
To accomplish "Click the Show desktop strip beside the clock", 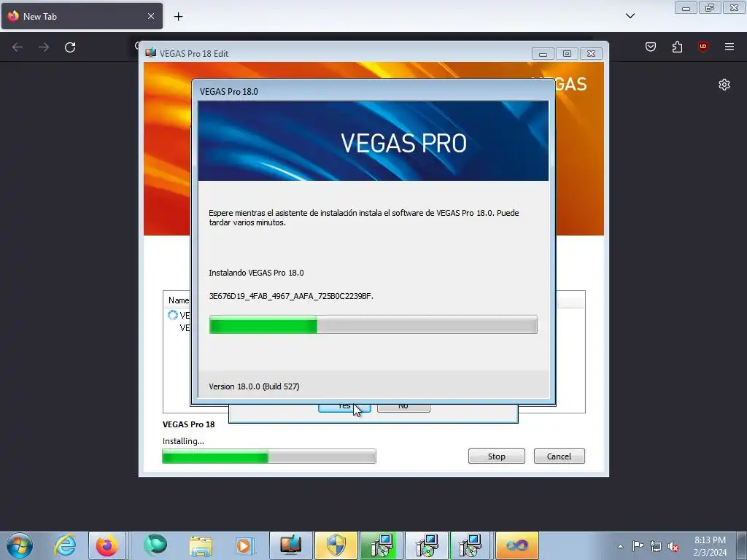I will [741, 546].
